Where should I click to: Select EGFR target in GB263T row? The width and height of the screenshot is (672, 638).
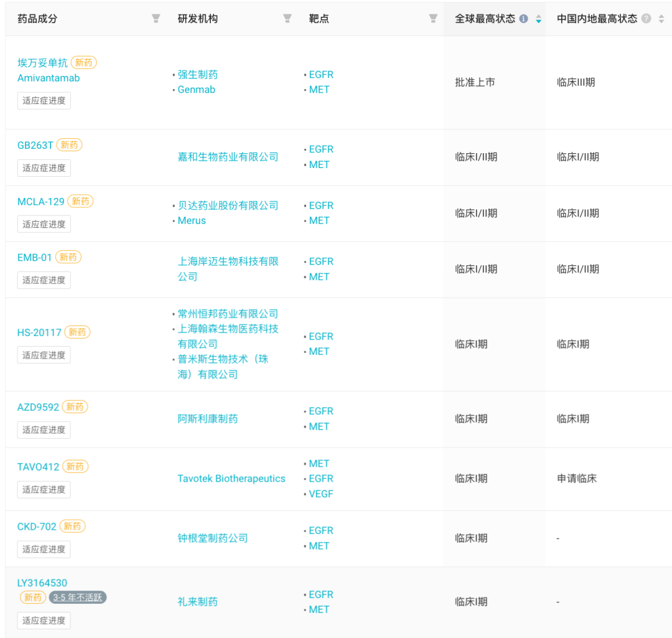tap(321, 149)
